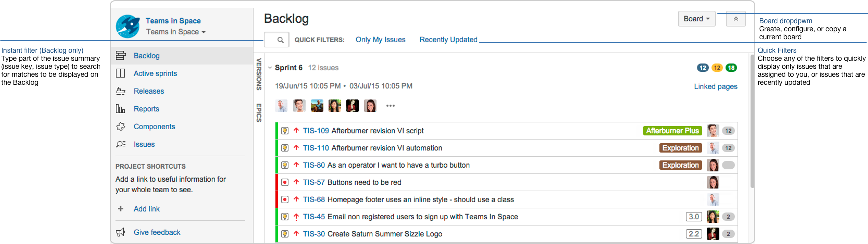Click the bug type icon on TIS-68
Image resolution: width=868 pixels, height=244 pixels.
(x=285, y=199)
